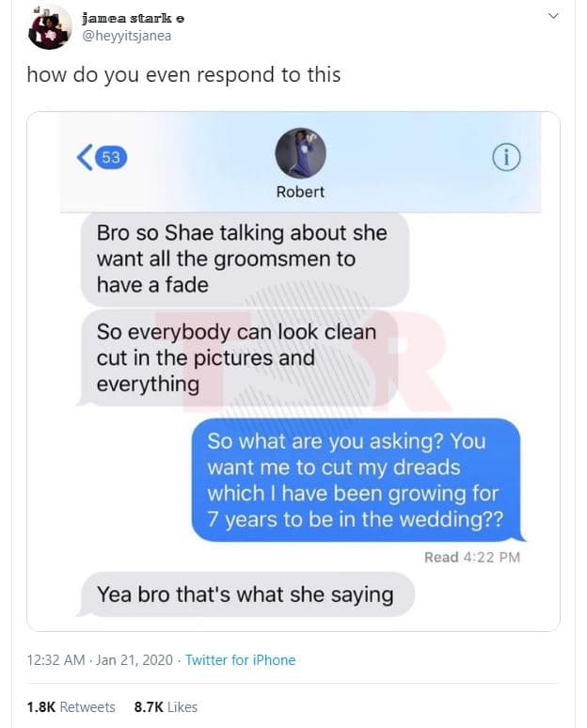The image size is (587, 728).
Task: View the 1.8K Retweets list
Action: [x=71, y=707]
